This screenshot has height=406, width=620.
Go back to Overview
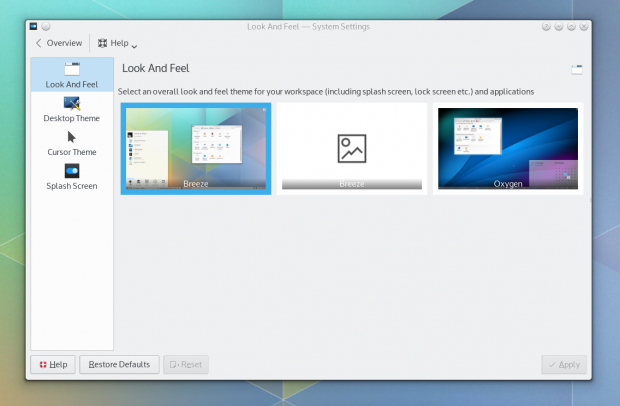[59, 43]
